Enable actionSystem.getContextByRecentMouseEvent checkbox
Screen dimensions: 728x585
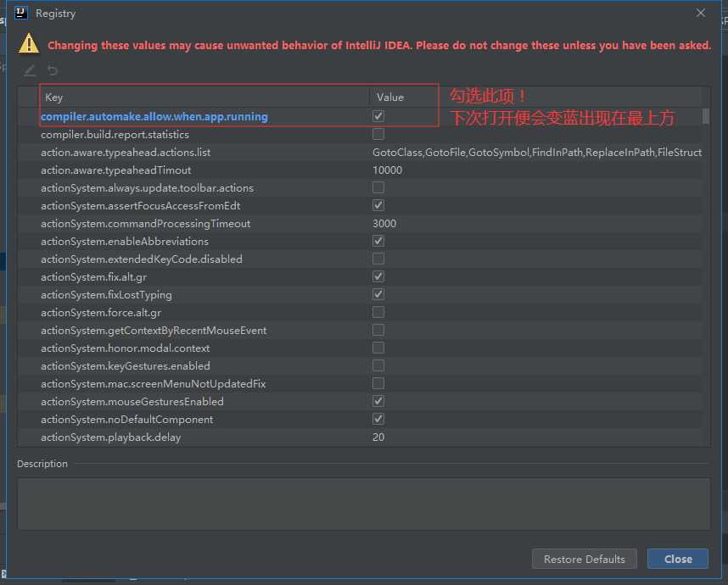click(x=378, y=330)
